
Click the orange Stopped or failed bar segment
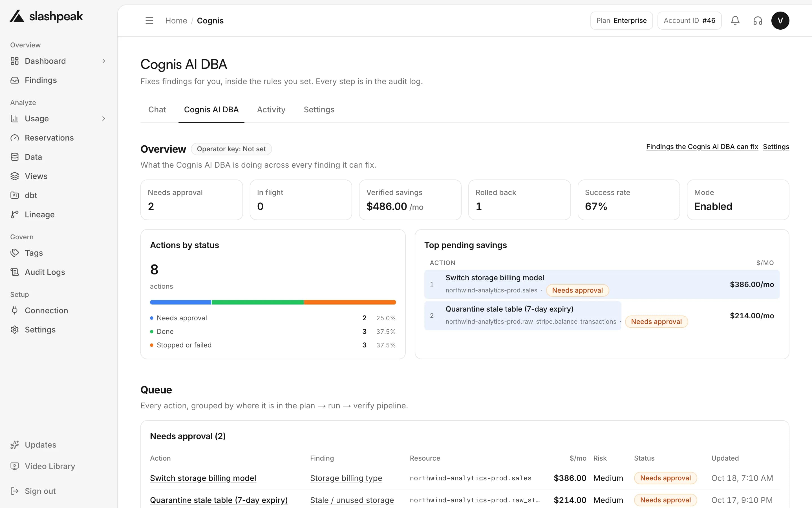click(x=350, y=302)
